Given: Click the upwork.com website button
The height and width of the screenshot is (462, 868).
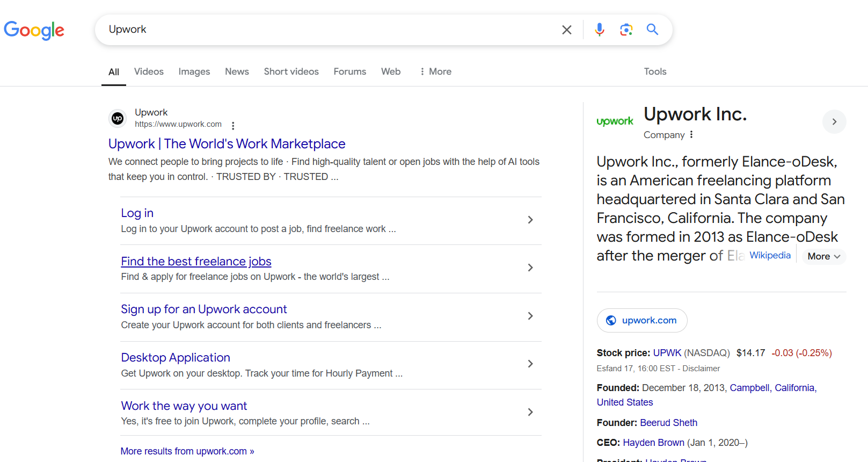Looking at the screenshot, I should click(x=642, y=321).
